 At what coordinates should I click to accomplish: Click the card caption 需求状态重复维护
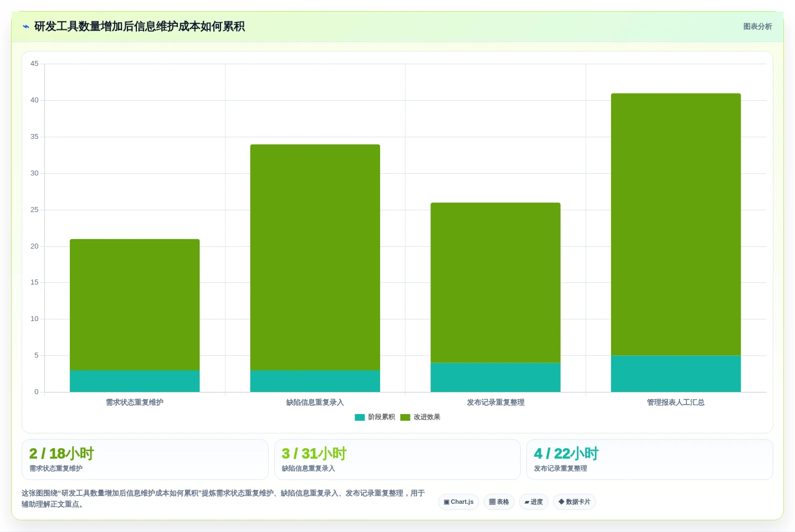56,468
